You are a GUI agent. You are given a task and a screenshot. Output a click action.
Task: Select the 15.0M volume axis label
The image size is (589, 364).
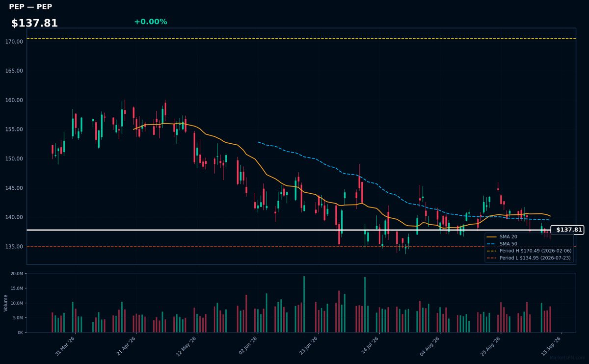coord(17,288)
